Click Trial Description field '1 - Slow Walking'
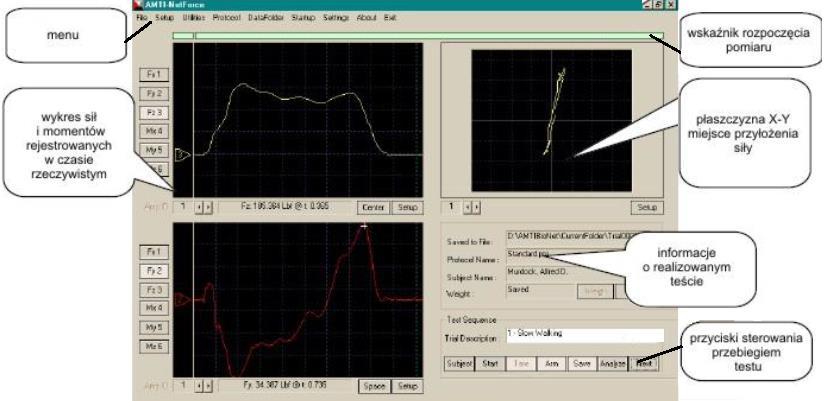 585,336
